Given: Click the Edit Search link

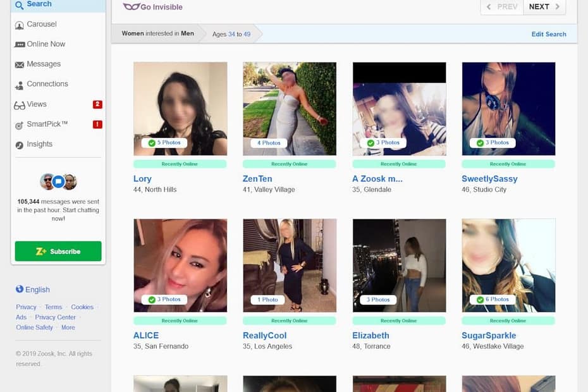Looking at the screenshot, I should tap(548, 34).
